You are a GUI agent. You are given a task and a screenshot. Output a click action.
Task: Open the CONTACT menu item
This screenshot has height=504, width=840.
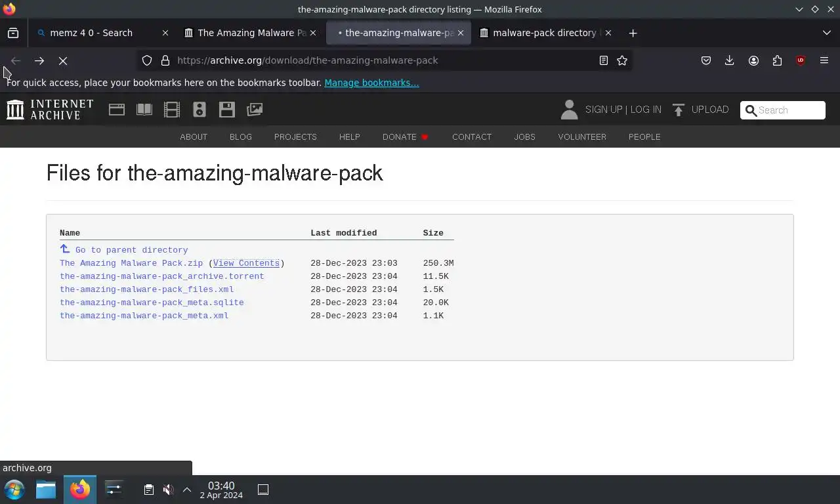[x=472, y=136]
